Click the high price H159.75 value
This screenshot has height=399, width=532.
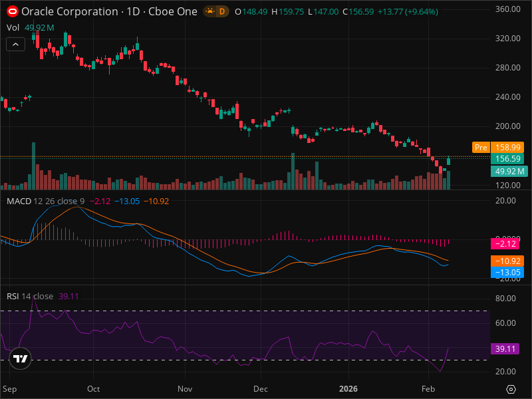(x=288, y=11)
